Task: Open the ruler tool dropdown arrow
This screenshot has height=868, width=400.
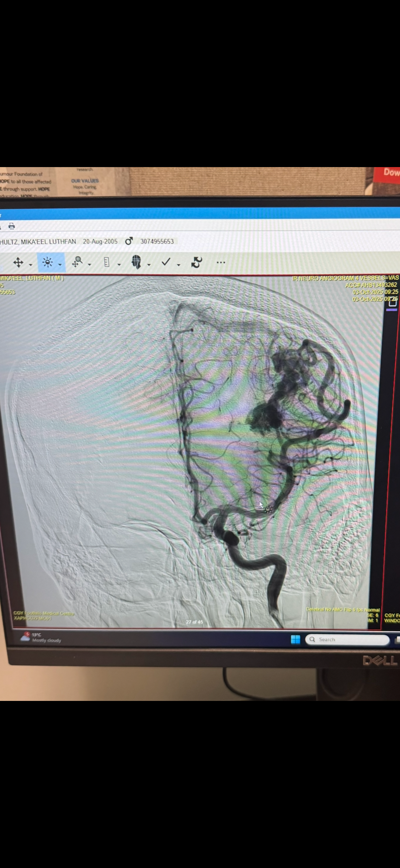Action: click(x=119, y=265)
